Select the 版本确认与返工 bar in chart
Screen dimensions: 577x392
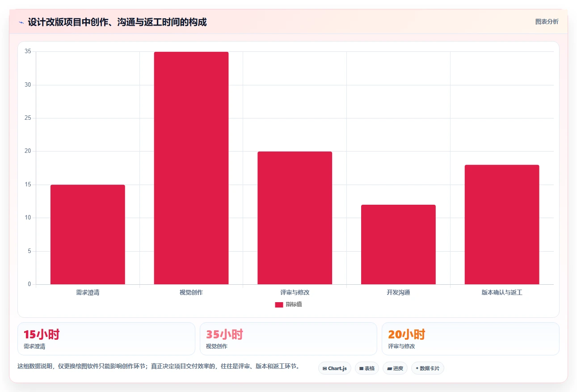[502, 224]
